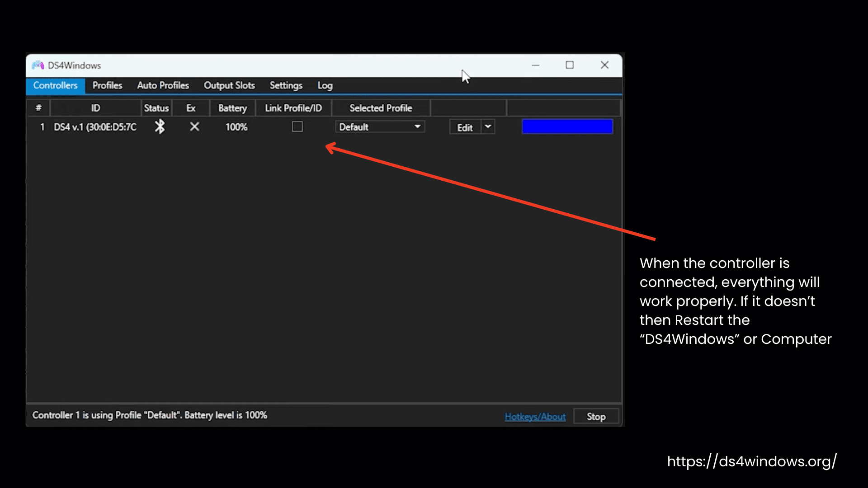Click the Edit profile button

(x=465, y=127)
